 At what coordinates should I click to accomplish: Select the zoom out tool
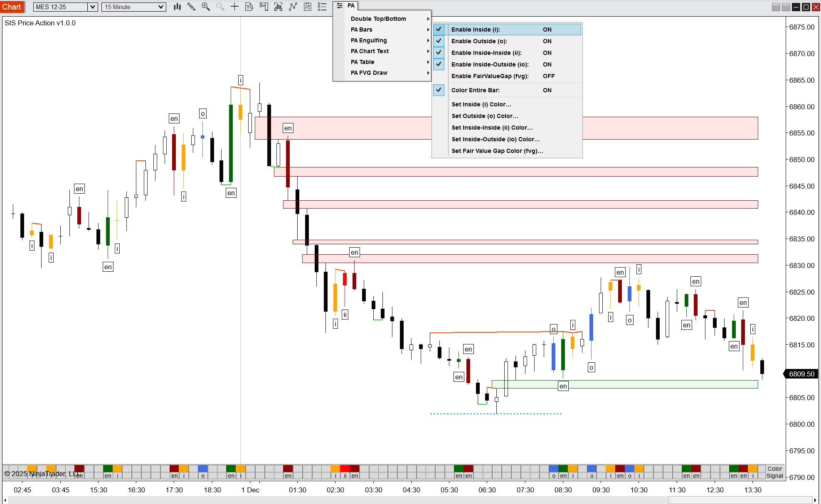219,7
